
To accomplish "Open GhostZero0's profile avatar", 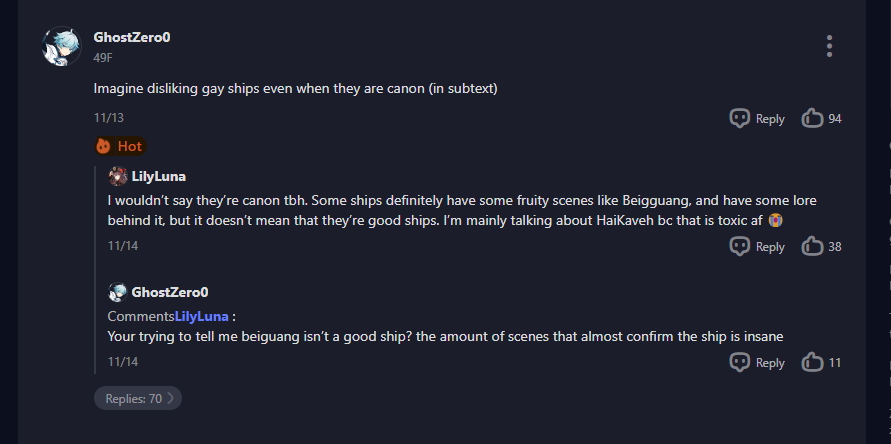I will 62,46.
